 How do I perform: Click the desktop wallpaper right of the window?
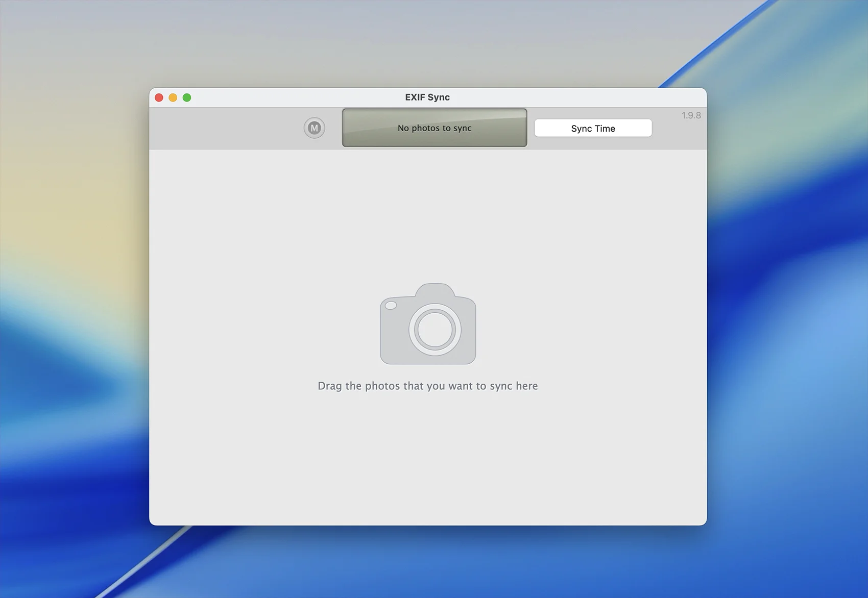pyautogui.click(x=786, y=306)
